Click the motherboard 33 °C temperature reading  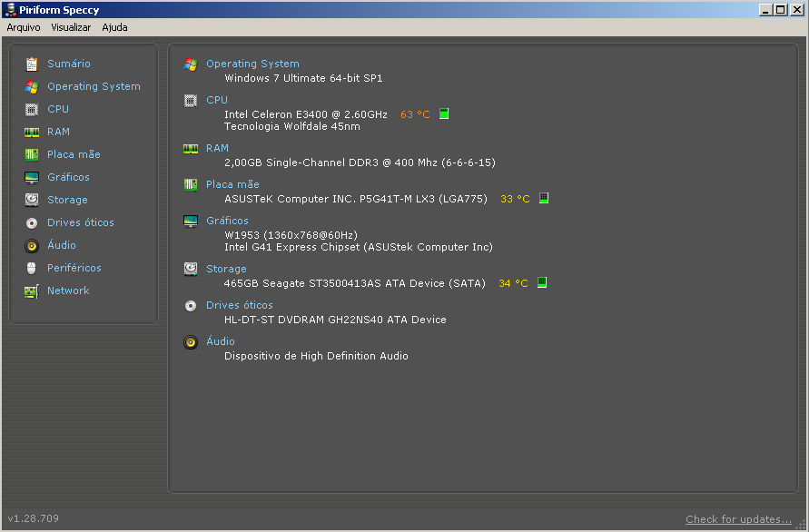(515, 199)
